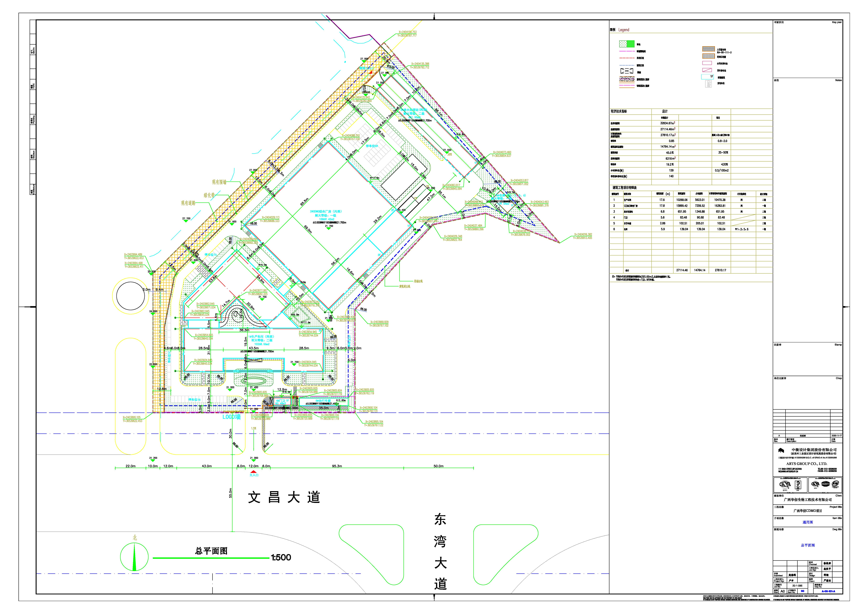The height and width of the screenshot is (613, 868).
Task: Click the '停车位69' parking label
Action: [x=372, y=146]
